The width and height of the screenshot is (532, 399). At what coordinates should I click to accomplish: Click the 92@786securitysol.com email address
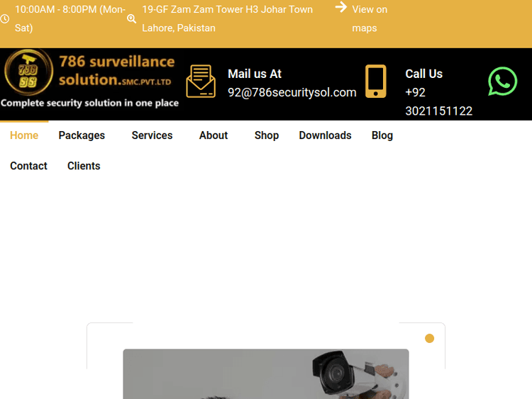(x=292, y=92)
